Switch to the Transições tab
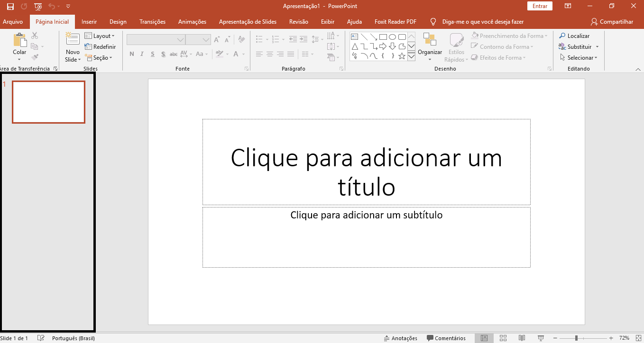This screenshot has height=343, width=644. [x=152, y=22]
